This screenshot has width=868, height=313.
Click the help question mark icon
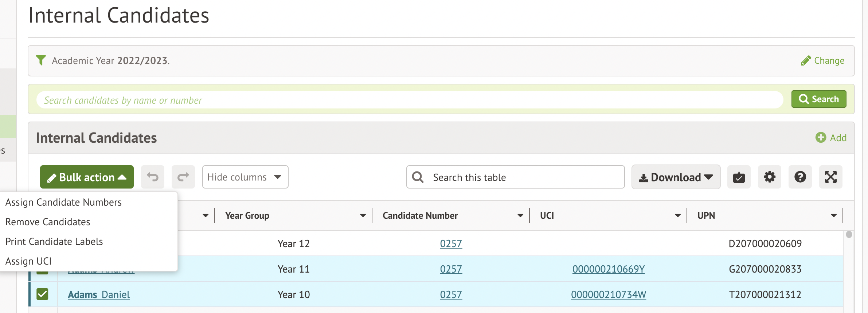click(800, 177)
